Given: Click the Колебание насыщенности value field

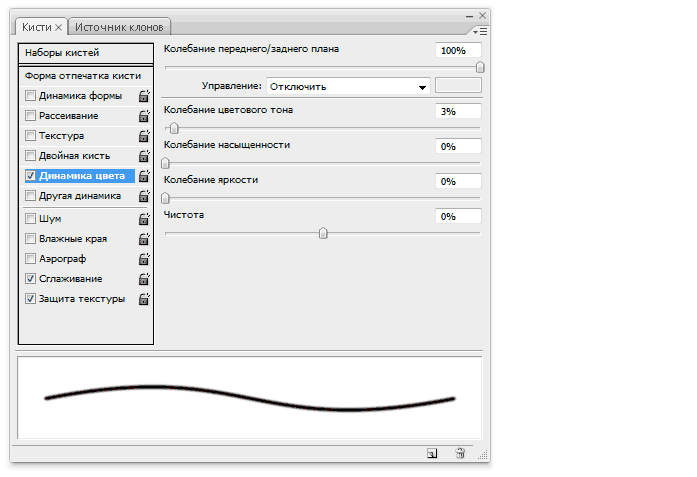Looking at the screenshot, I should click(459, 147).
